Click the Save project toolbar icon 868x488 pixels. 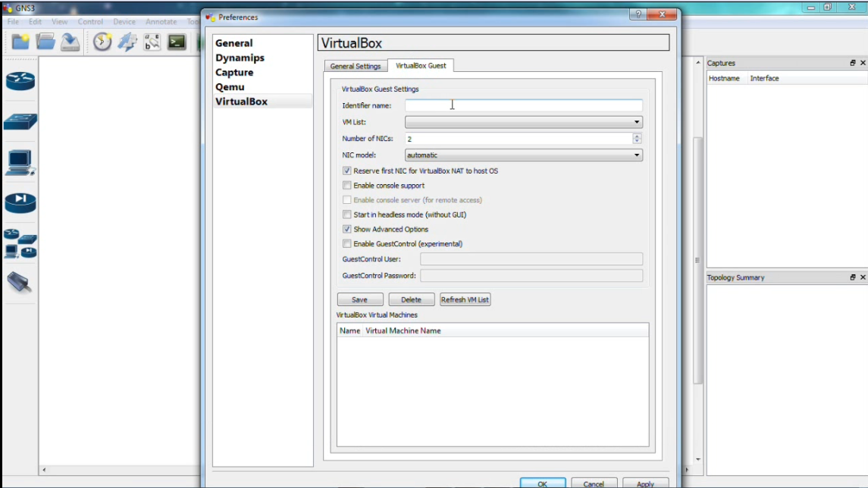pyautogui.click(x=71, y=42)
